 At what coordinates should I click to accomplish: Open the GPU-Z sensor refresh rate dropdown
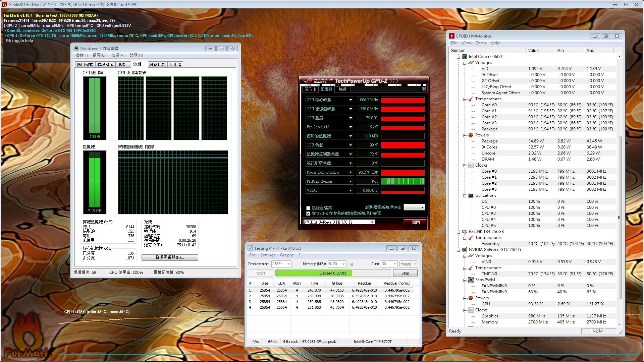coord(414,207)
